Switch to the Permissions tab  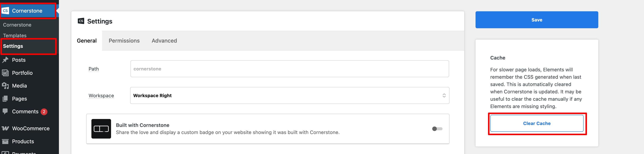click(124, 41)
